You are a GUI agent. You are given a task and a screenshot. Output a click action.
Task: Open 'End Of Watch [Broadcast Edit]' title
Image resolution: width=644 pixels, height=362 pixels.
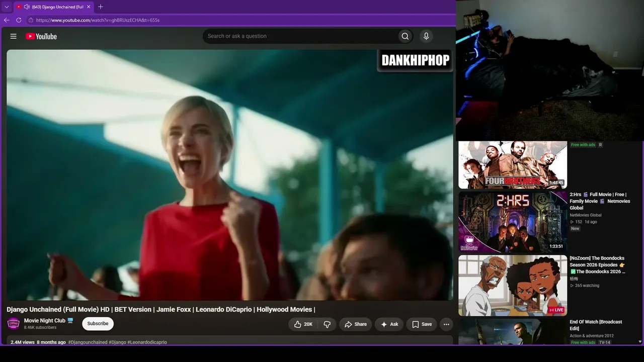click(x=596, y=325)
